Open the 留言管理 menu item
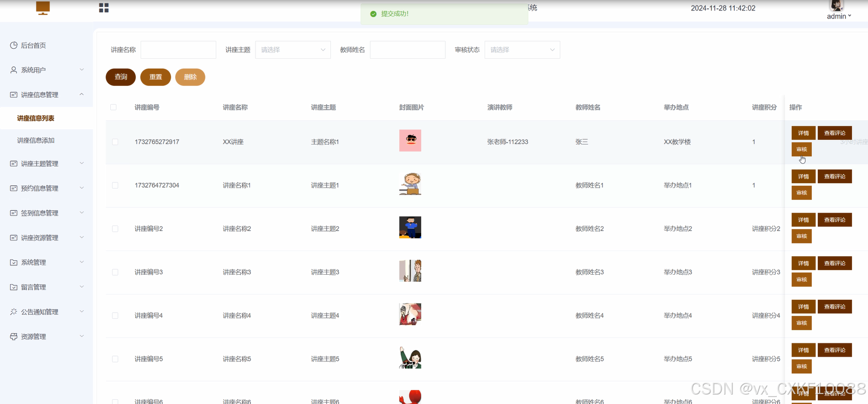This screenshot has height=404, width=868. tap(46, 287)
